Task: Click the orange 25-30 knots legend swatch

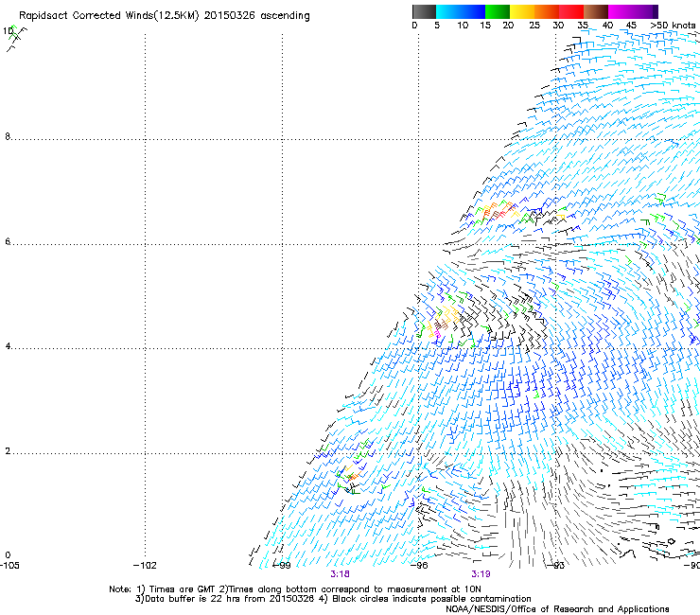Action: [547, 11]
